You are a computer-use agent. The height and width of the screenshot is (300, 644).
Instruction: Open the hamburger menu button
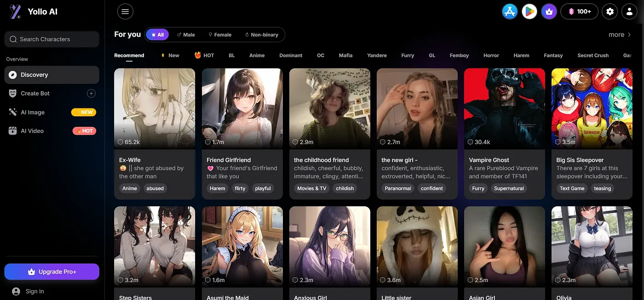(x=126, y=11)
